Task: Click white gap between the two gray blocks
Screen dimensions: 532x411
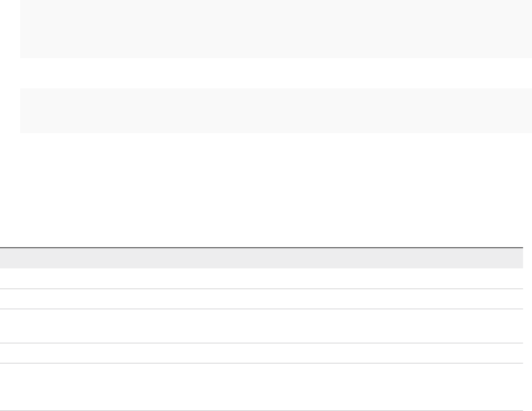Action: (x=276, y=73)
